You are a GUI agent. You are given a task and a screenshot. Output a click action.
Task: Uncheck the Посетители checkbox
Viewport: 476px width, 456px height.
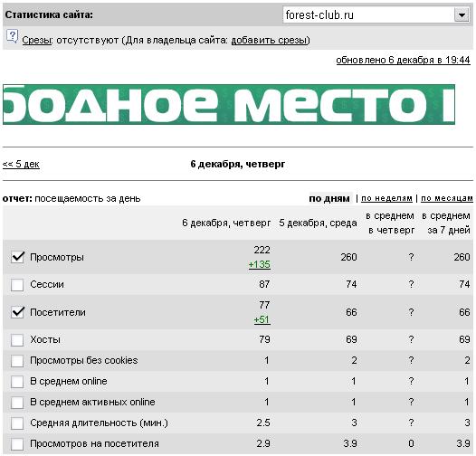pyautogui.click(x=17, y=312)
